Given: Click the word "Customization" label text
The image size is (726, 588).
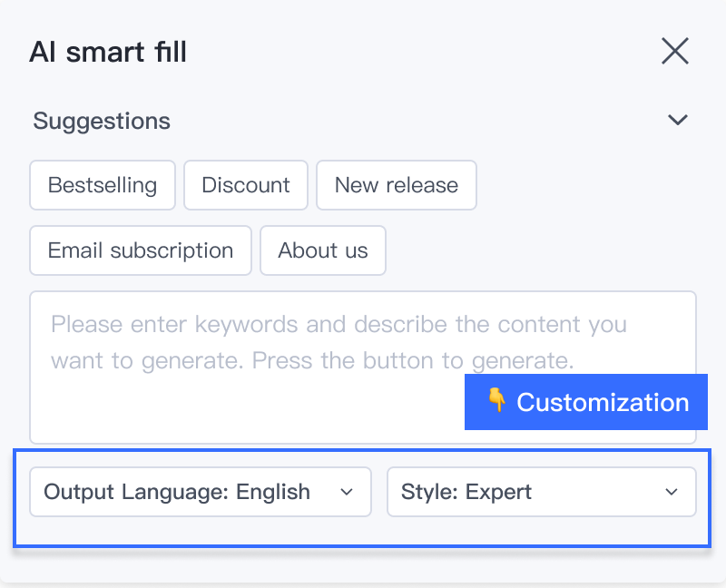Looking at the screenshot, I should 603,402.
